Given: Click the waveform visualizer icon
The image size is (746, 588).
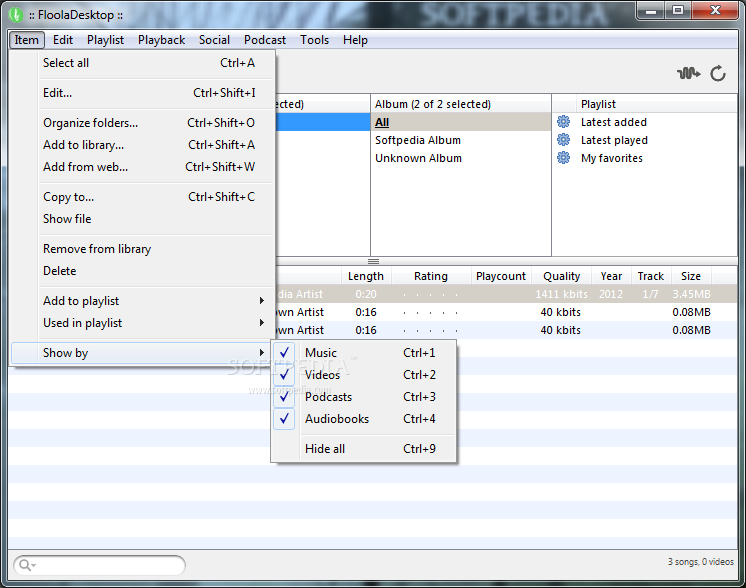Looking at the screenshot, I should (x=688, y=74).
